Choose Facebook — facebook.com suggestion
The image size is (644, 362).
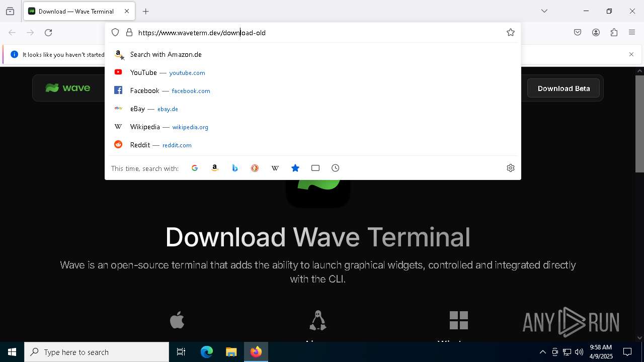tap(313, 90)
